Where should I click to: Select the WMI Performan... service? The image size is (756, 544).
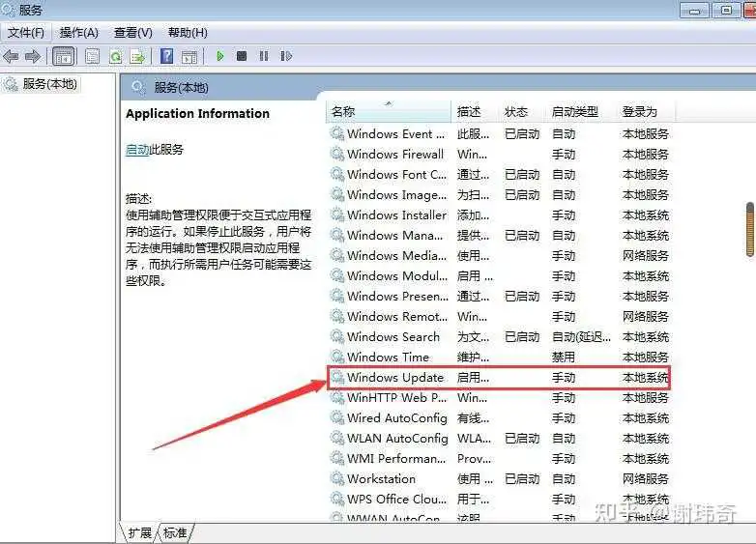coord(500,458)
